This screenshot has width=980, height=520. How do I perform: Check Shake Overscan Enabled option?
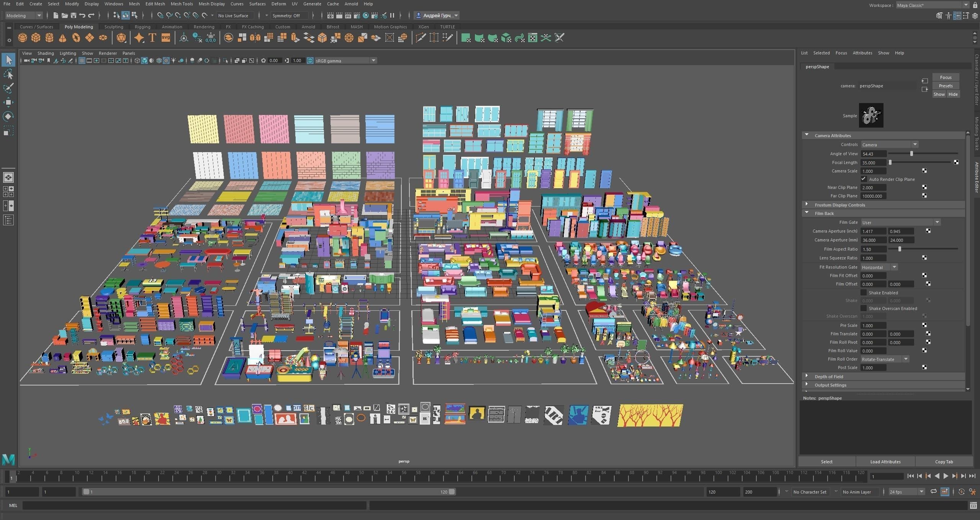(x=864, y=308)
